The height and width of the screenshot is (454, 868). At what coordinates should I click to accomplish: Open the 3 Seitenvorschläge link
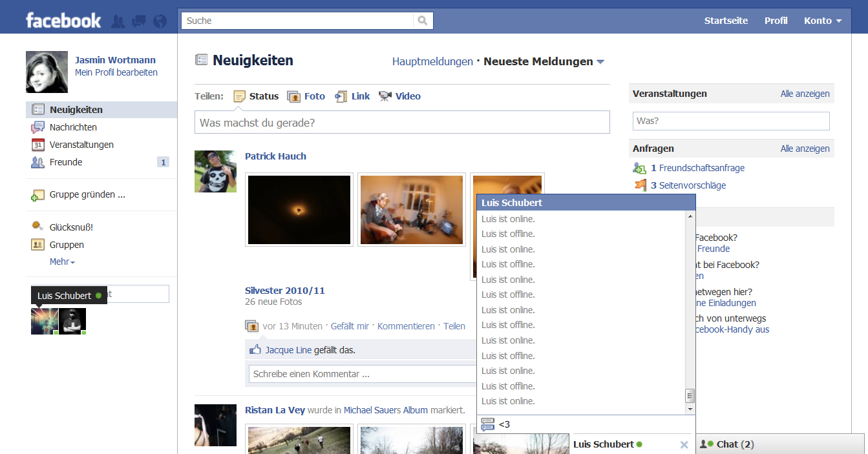[688, 185]
